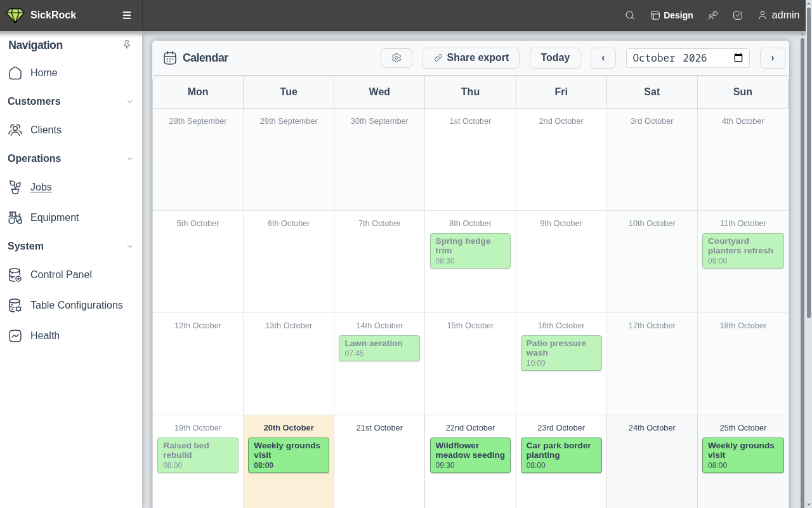
Task: Click the Table Configurations icon
Action: 15,305
